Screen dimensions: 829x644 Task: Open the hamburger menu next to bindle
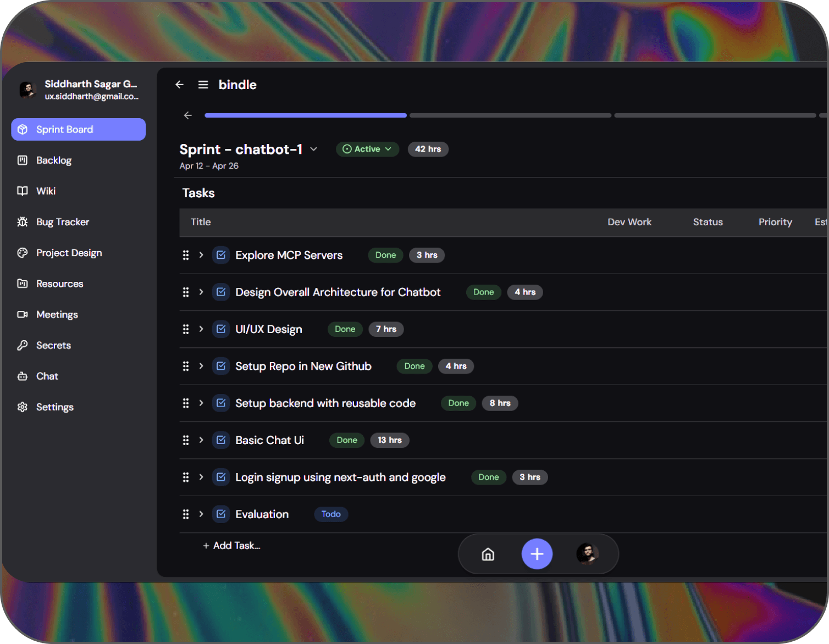pos(203,85)
